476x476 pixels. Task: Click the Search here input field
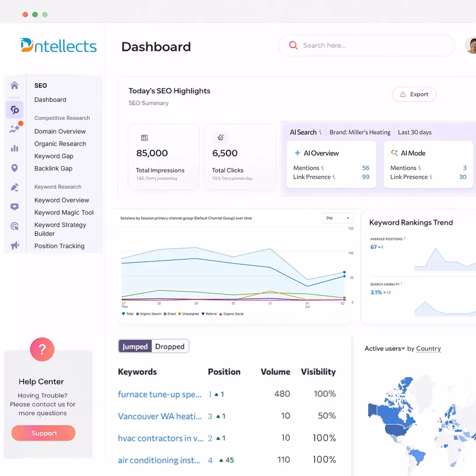tap(366, 45)
